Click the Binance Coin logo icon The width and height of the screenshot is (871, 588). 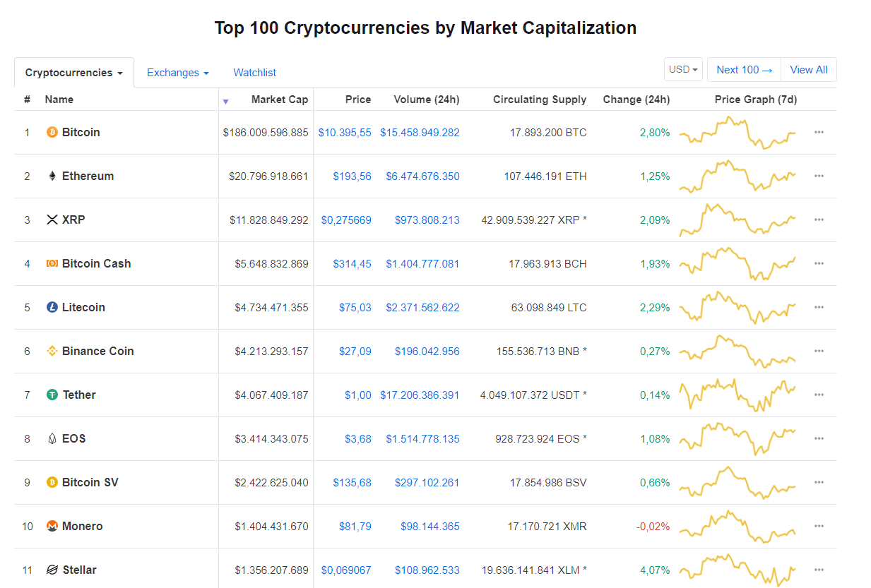(52, 351)
